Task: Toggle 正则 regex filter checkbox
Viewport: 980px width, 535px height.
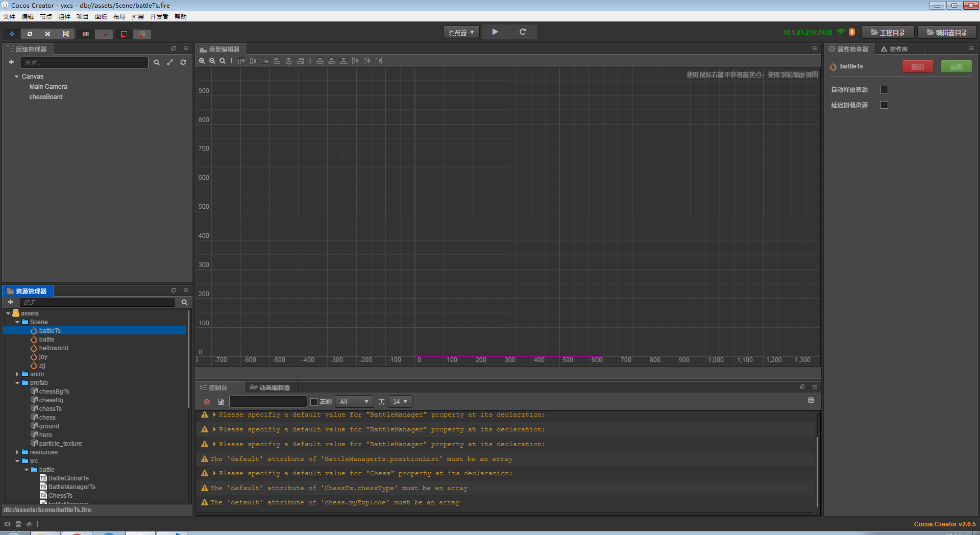Action: [314, 402]
